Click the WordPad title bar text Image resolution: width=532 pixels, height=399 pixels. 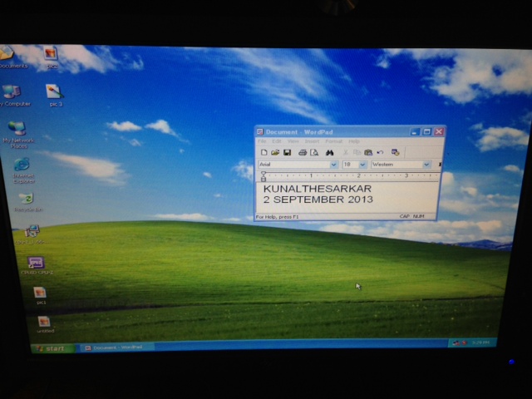coord(299,132)
